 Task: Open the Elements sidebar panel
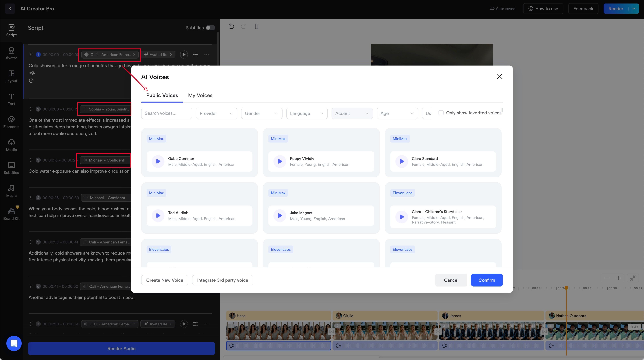[11, 122]
